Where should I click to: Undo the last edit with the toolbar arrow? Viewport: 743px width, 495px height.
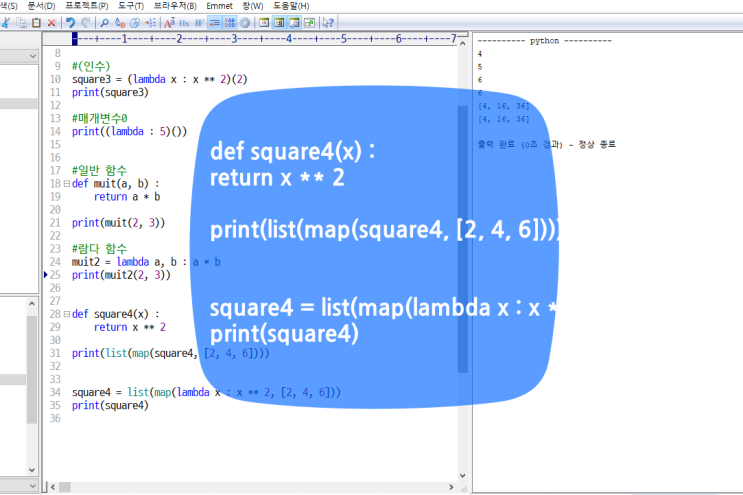[x=71, y=22]
